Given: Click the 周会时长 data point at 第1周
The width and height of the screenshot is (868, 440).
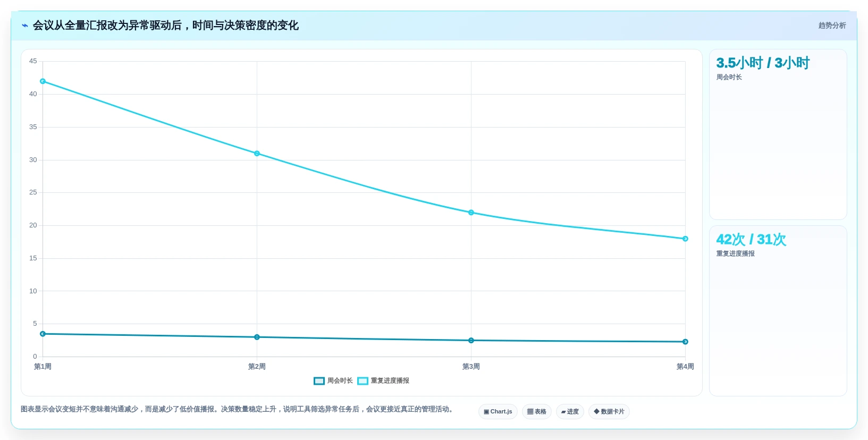Looking at the screenshot, I should pos(43,334).
